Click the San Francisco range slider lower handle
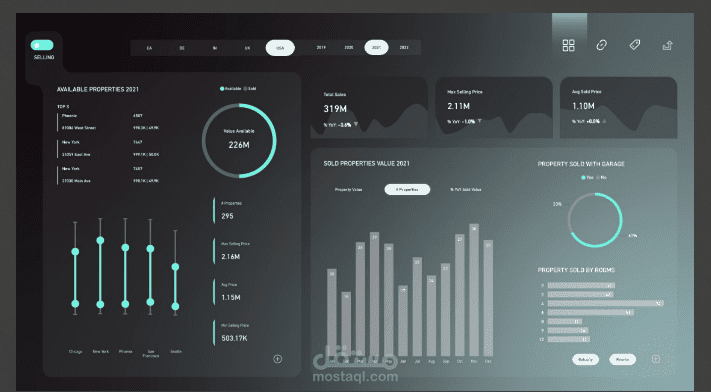The width and height of the screenshot is (711, 392). coord(150,302)
